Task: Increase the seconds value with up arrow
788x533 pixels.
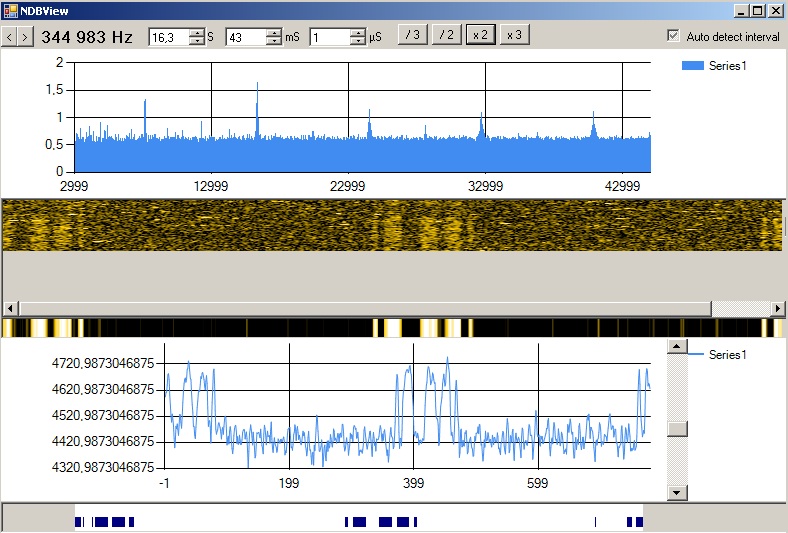Action: click(196, 32)
